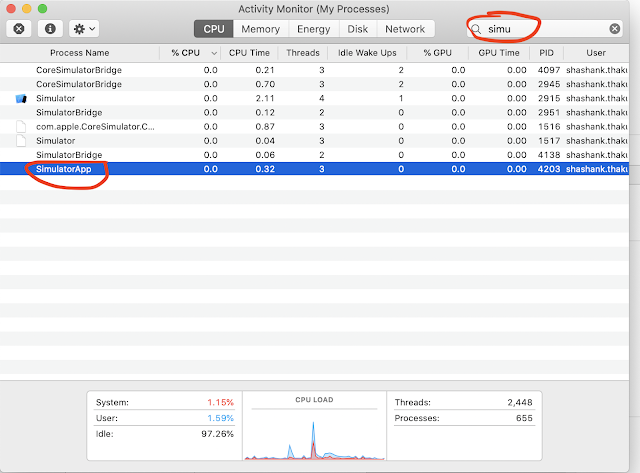Click the System 1.15% statistic
Viewport: 640px width, 473px height.
(164, 402)
